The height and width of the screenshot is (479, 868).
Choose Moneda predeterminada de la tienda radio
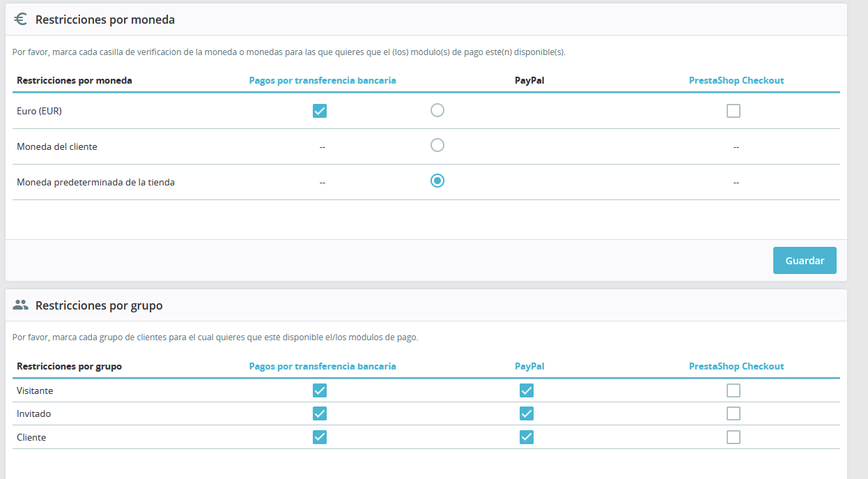coord(437,181)
